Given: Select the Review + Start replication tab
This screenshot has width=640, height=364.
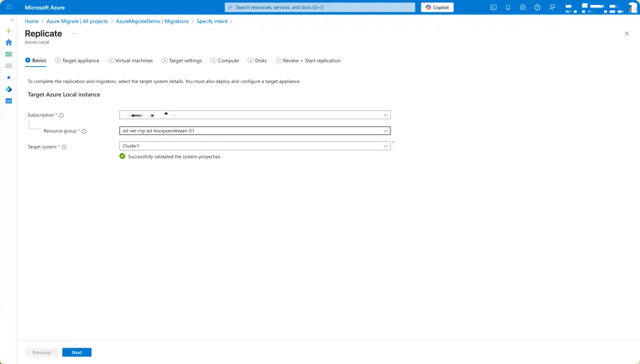Looking at the screenshot, I should (x=308, y=61).
